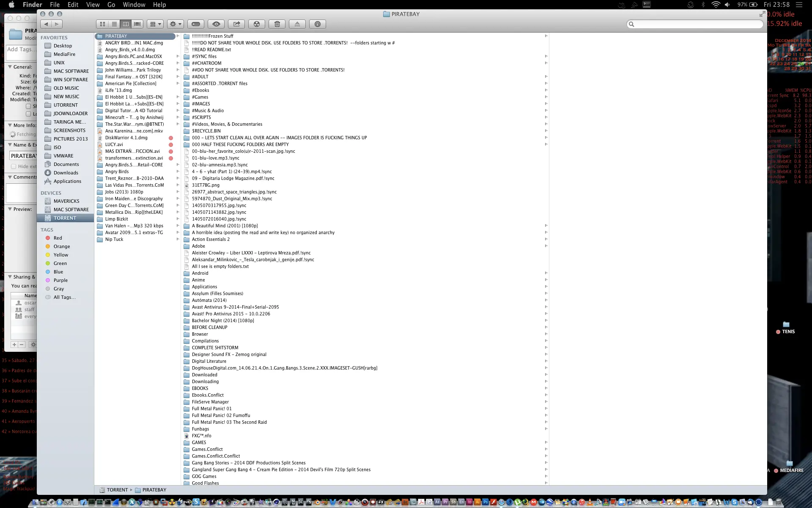
Task: Open the gear action menu
Action: [175, 24]
